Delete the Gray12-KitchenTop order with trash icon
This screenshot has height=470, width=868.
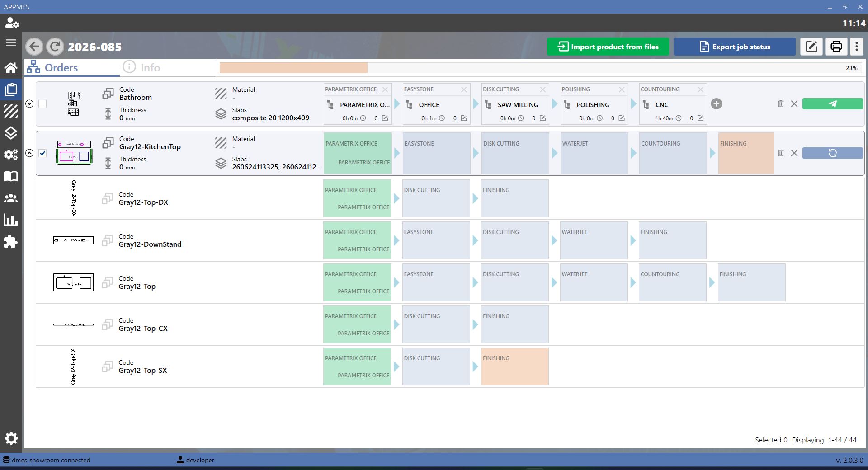click(780, 153)
